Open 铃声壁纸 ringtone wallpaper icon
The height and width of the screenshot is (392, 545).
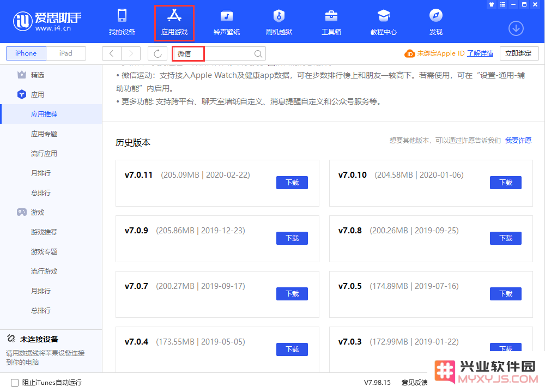(x=227, y=16)
